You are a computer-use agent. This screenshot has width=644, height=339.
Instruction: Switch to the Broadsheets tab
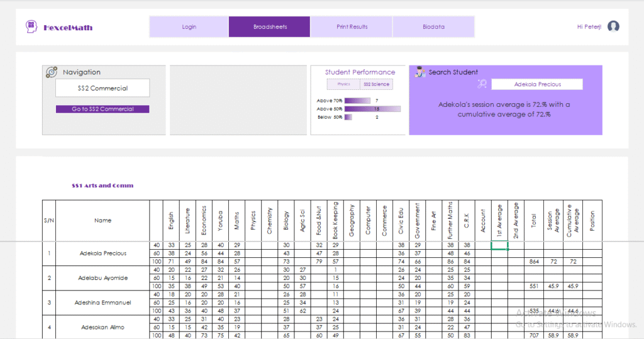click(x=270, y=27)
